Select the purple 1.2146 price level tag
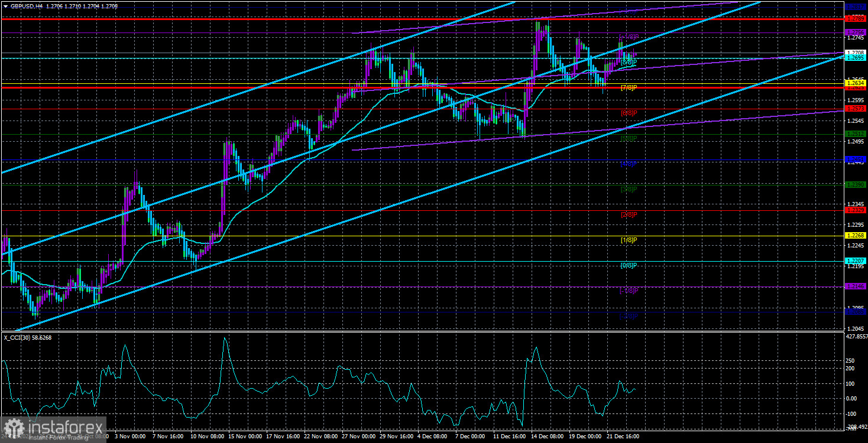 tap(855, 286)
